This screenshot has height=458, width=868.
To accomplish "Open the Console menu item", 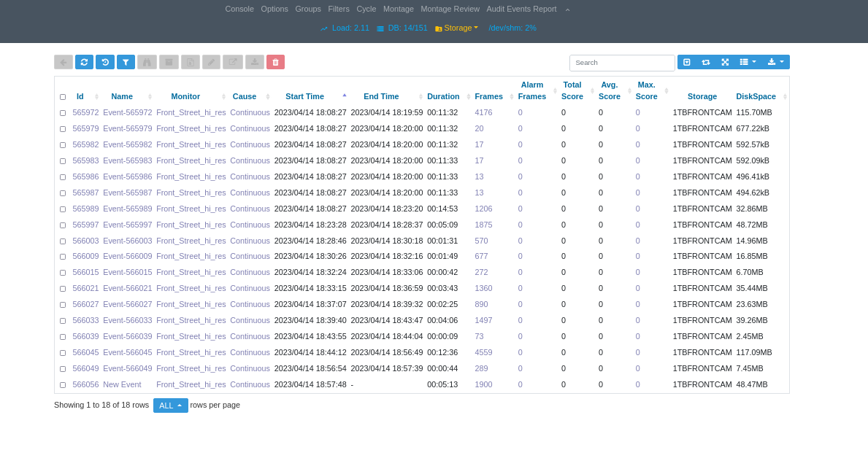I will (x=239, y=9).
